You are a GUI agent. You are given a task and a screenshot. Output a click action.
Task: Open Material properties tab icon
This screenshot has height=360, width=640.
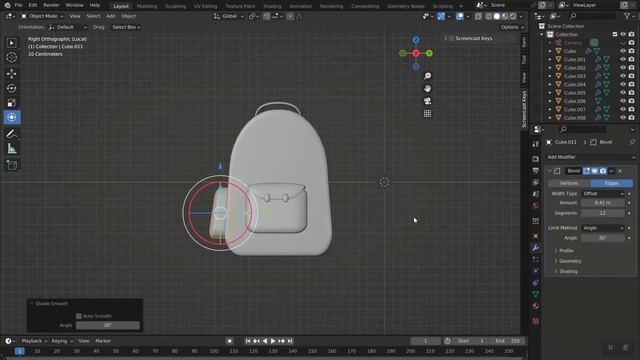tap(536, 306)
